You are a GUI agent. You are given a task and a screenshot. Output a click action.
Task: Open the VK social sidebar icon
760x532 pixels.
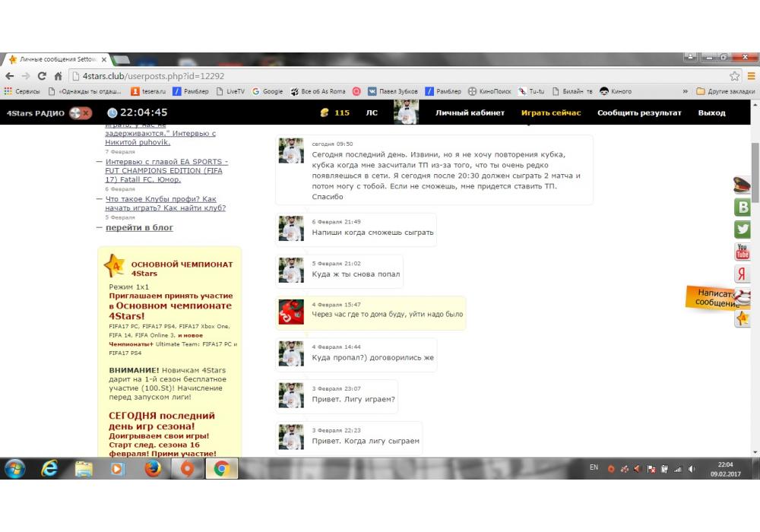743,207
